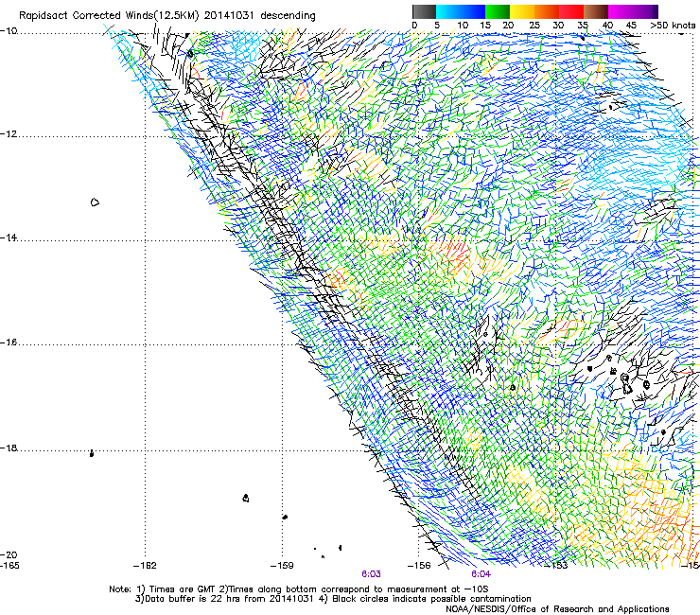This screenshot has width=700, height=615.
Task: Click the longitude axis label "-165"
Action: click(x=9, y=566)
